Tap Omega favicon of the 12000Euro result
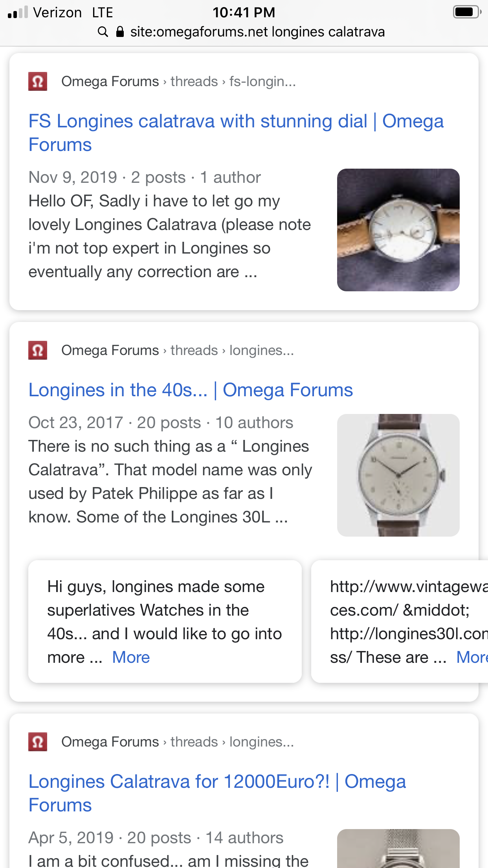The image size is (488, 868). (38, 742)
